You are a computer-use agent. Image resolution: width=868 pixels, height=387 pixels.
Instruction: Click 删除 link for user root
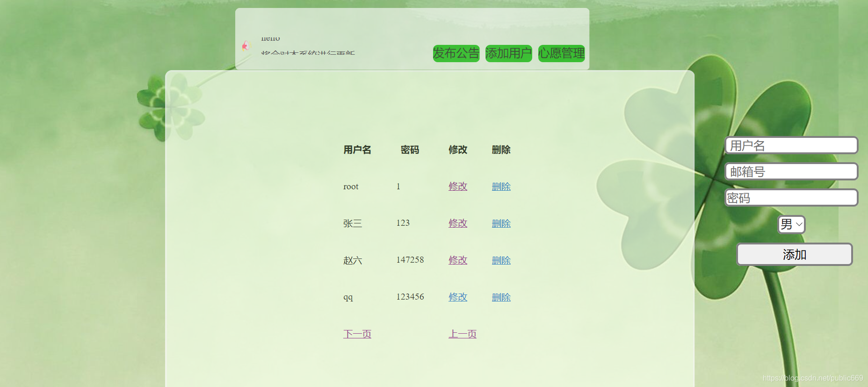(501, 186)
